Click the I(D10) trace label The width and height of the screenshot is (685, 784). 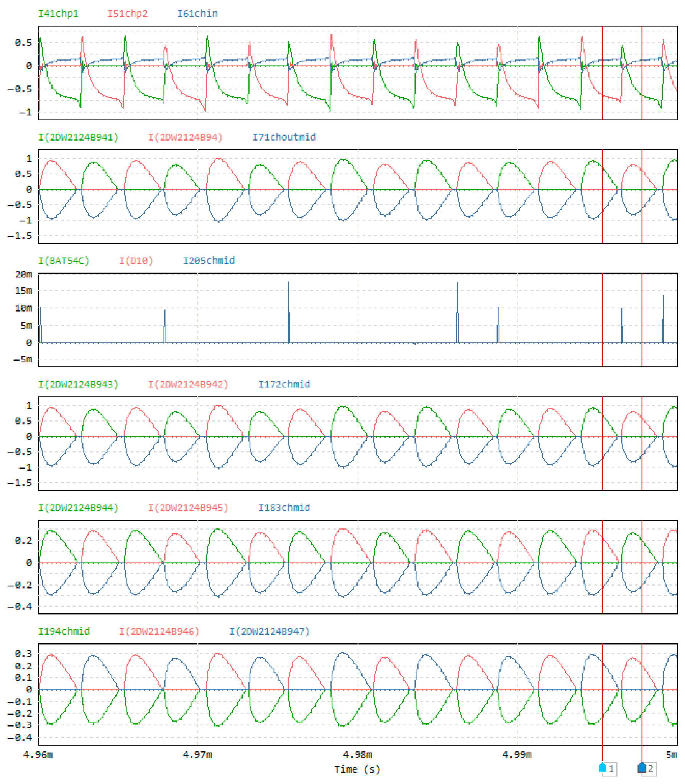tap(136, 261)
